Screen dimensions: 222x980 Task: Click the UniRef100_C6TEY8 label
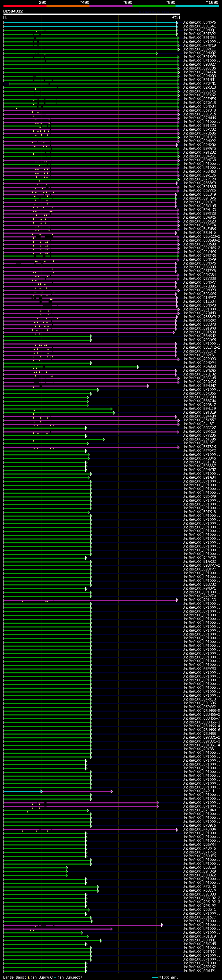[199, 271]
